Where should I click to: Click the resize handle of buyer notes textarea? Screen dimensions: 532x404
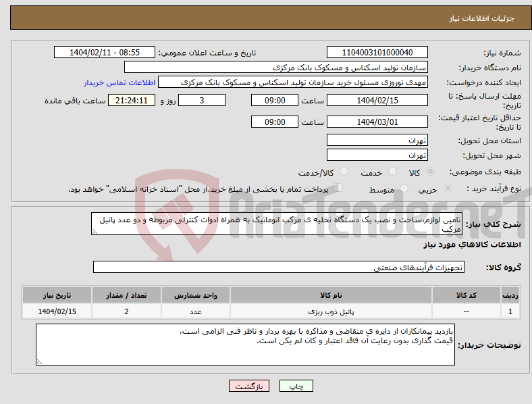click(x=39, y=362)
